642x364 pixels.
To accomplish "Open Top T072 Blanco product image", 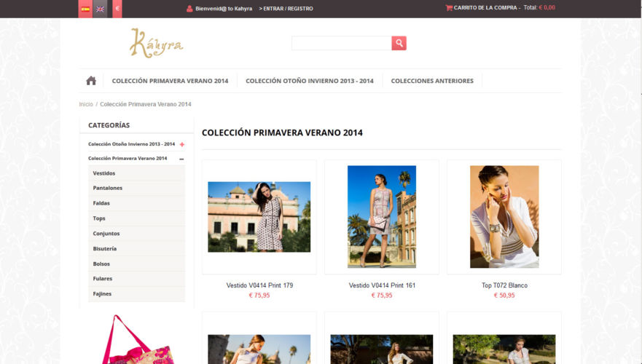I will point(504,217).
